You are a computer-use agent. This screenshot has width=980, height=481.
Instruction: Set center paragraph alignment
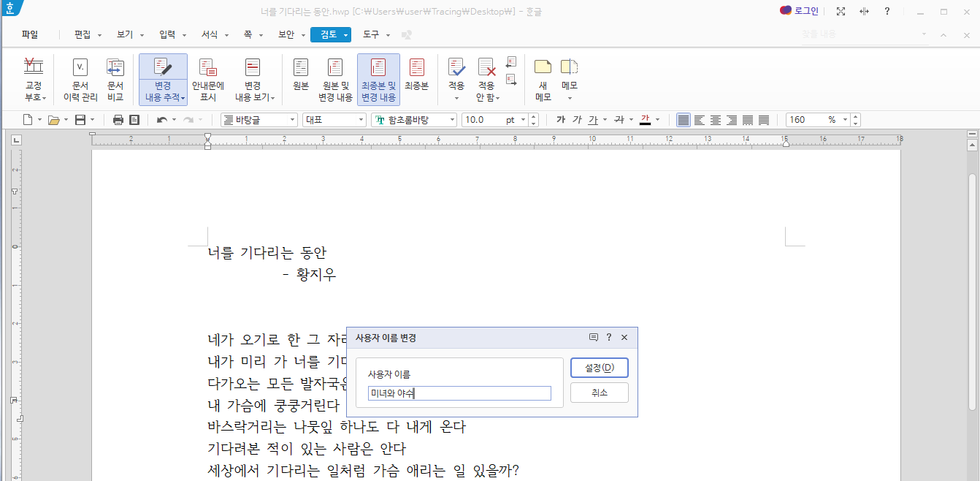[716, 120]
